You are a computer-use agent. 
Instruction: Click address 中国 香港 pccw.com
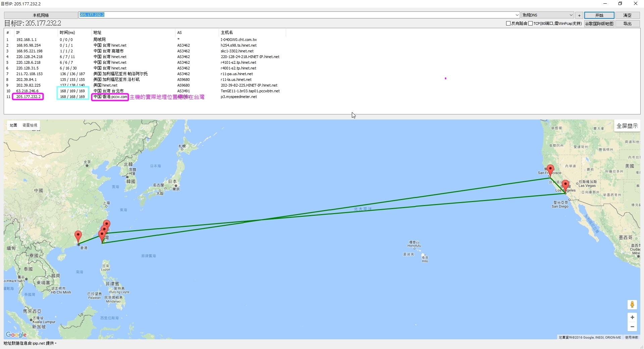[110, 97]
